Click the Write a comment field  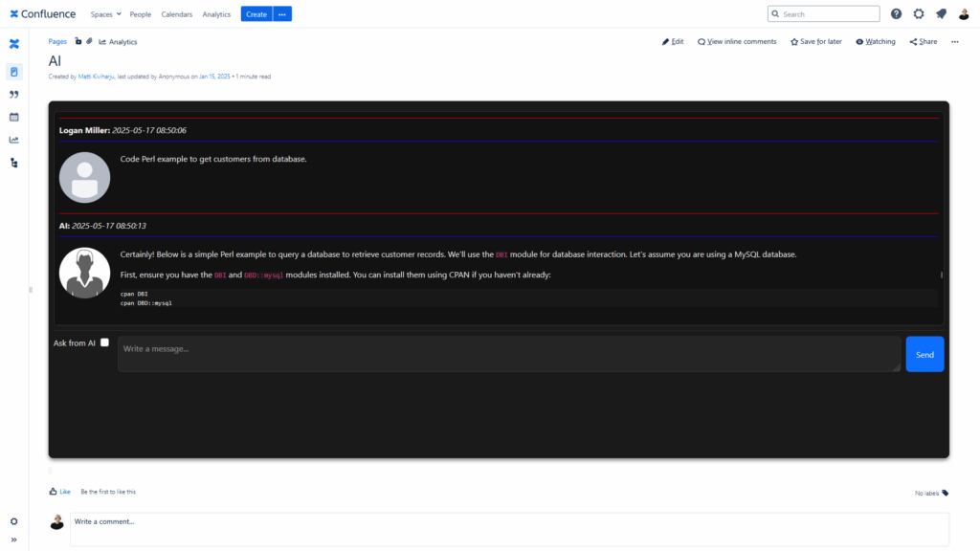click(x=509, y=530)
